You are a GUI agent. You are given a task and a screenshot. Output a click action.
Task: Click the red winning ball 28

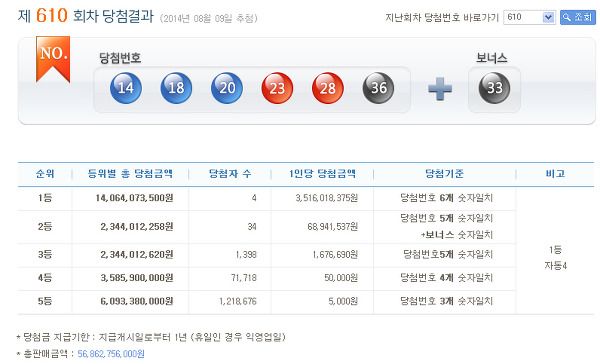point(328,88)
